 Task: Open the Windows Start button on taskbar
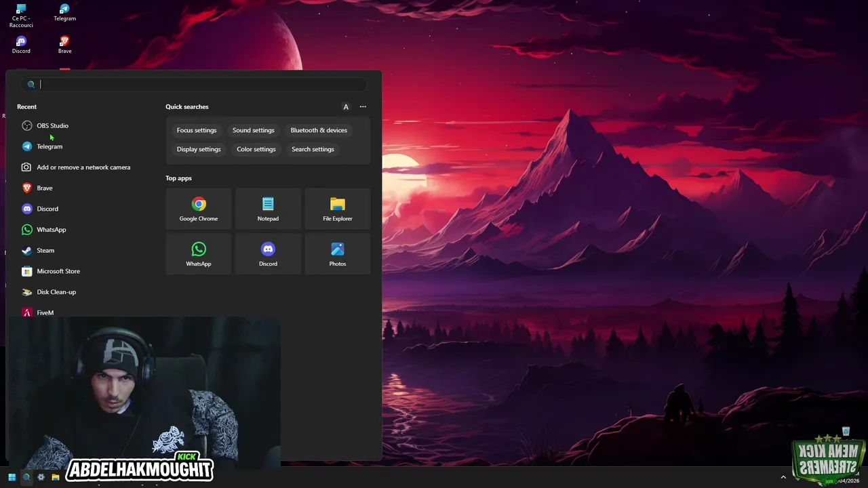click(x=12, y=477)
